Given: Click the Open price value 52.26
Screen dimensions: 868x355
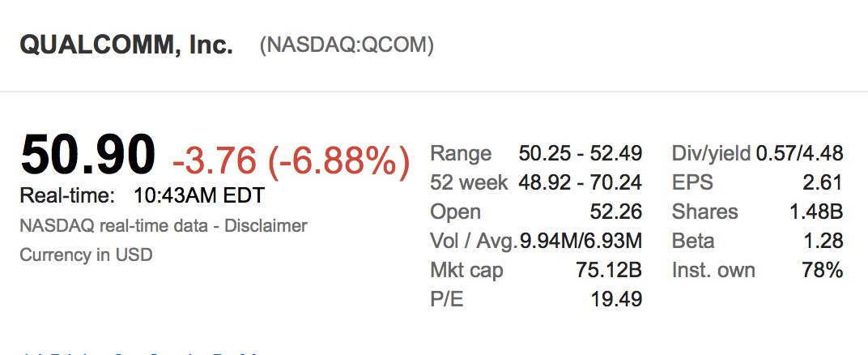Looking at the screenshot, I should [616, 212].
